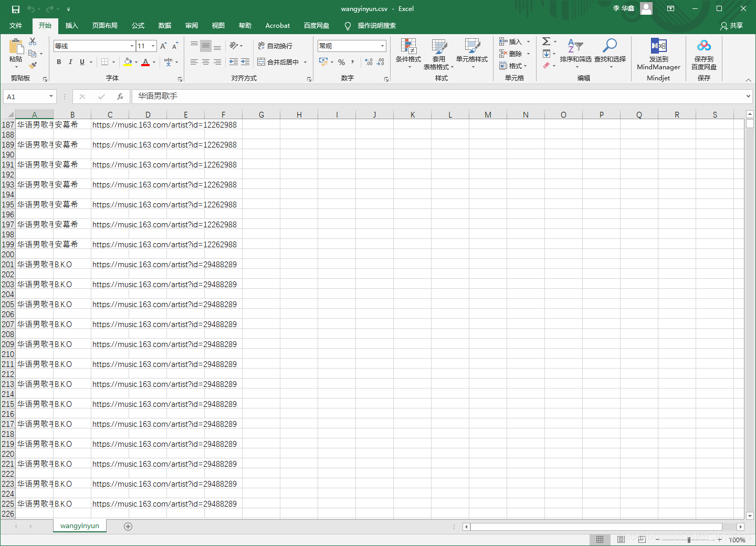Click decrease decimal places icon
This screenshot has height=546, width=756.
[x=381, y=62]
